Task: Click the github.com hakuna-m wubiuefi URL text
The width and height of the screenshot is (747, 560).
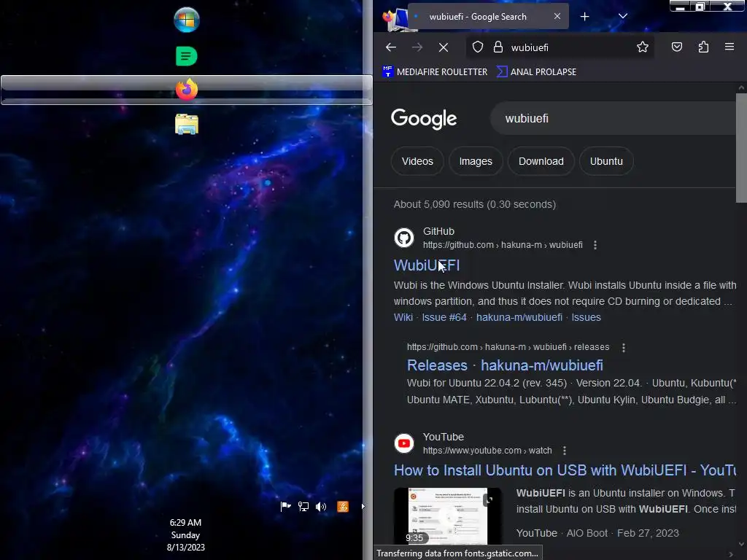Action: tap(503, 245)
